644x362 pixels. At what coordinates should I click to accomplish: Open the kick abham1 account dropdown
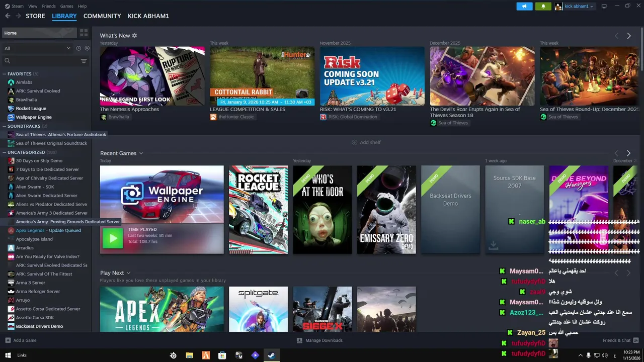[578, 7]
